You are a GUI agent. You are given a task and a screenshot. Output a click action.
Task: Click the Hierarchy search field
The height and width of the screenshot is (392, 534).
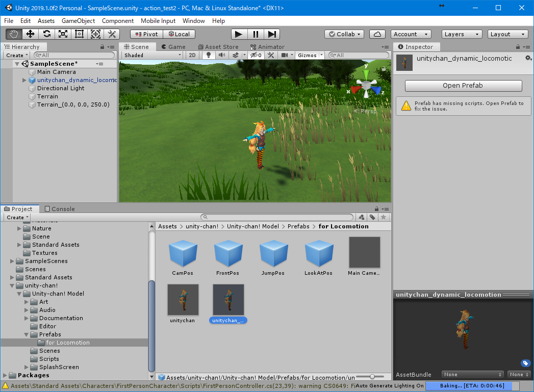[74, 55]
